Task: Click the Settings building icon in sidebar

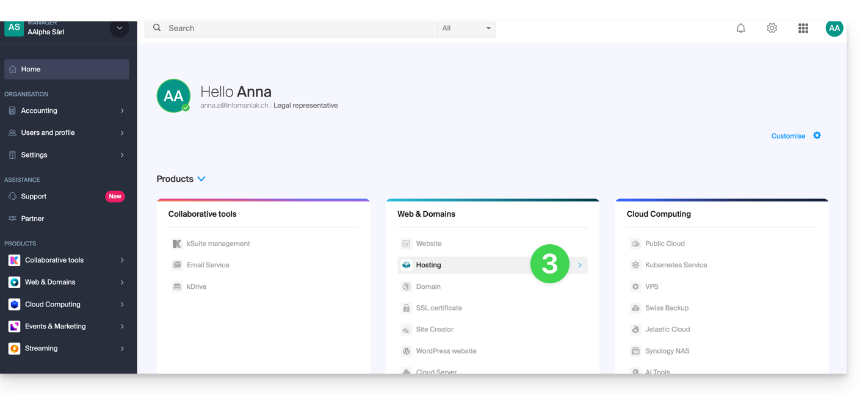Action: 13,155
